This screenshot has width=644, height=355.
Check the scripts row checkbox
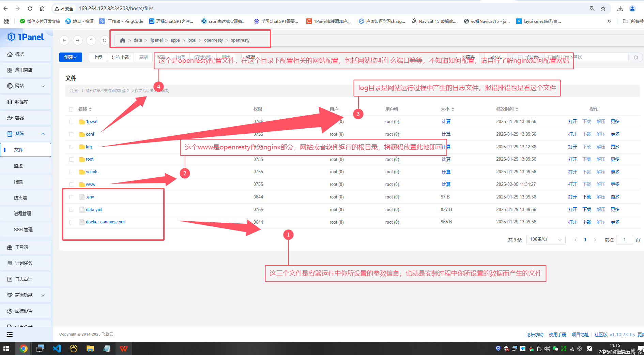pyautogui.click(x=71, y=172)
